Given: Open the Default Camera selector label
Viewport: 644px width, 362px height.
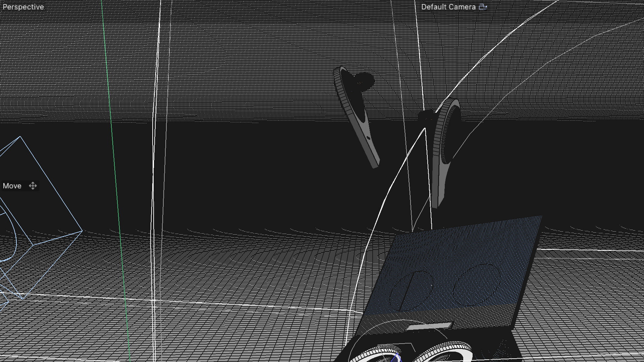Looking at the screenshot, I should click(x=448, y=7).
